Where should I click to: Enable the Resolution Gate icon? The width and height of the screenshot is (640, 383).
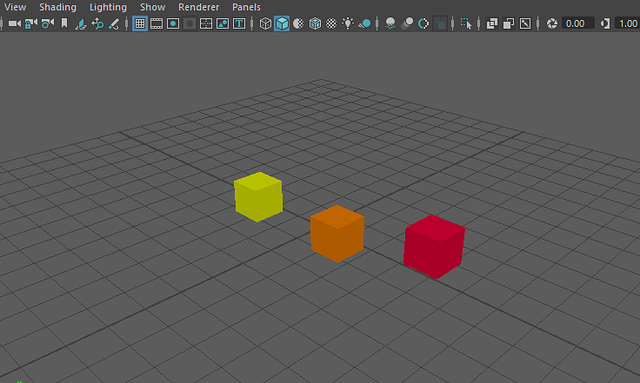click(x=173, y=24)
